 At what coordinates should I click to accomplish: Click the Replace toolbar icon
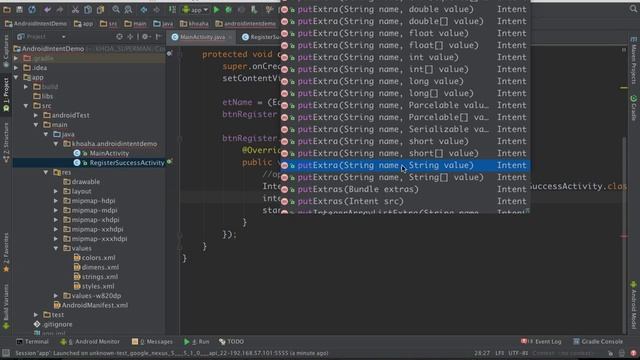coord(128,9)
